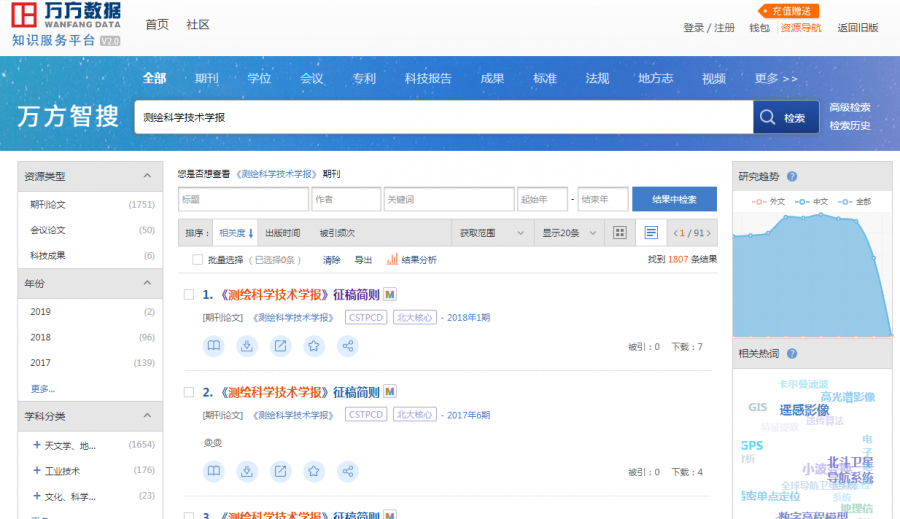Click the main search input box
This screenshot has height=519, width=900.
[443, 118]
